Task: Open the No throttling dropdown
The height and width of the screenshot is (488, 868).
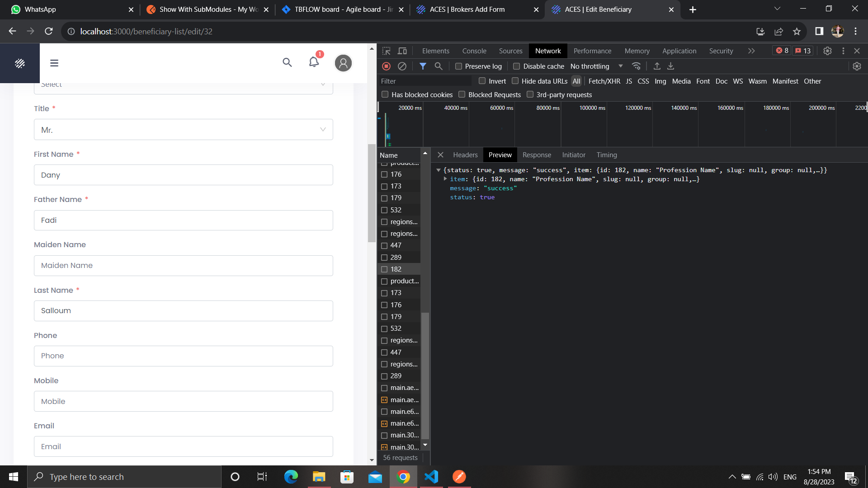Action: (x=596, y=66)
